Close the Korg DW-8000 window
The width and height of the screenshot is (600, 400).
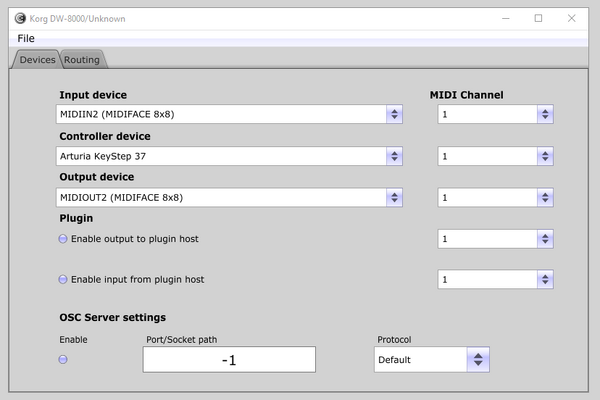tap(571, 18)
